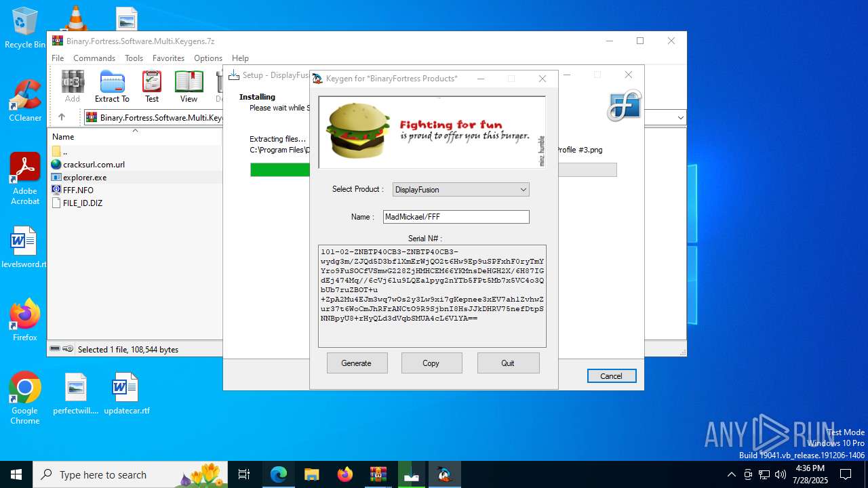The width and height of the screenshot is (868, 488).
Task: Open the notification center
Action: click(846, 474)
